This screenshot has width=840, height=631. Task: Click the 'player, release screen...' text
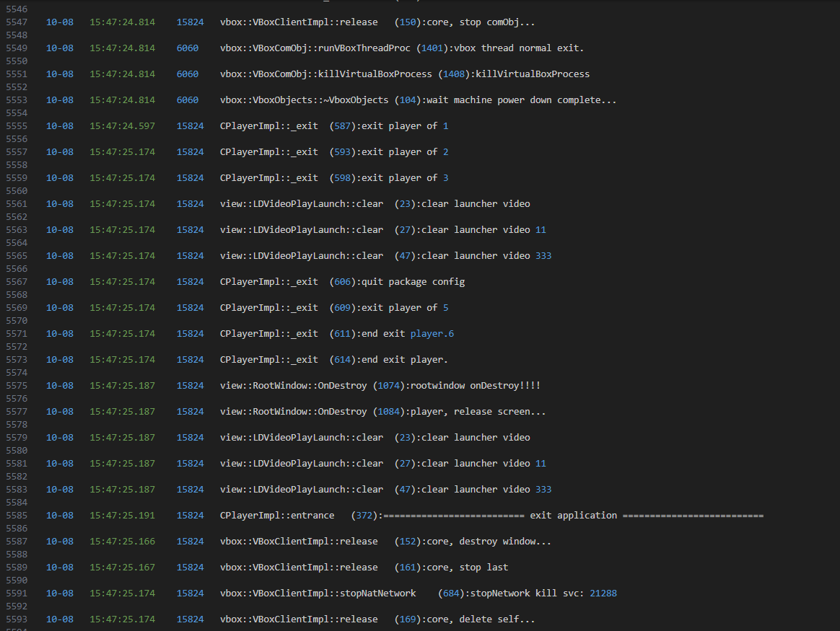pyautogui.click(x=478, y=412)
